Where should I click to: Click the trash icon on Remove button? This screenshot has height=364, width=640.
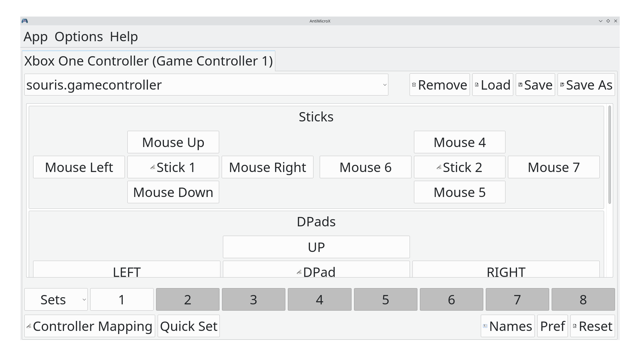(414, 85)
